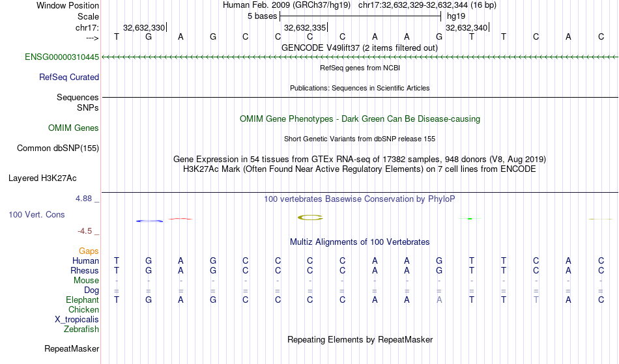Viewport: 619px width, 364px height.
Task: Open OMIM Gene Phenotypes track title
Action: (x=360, y=119)
